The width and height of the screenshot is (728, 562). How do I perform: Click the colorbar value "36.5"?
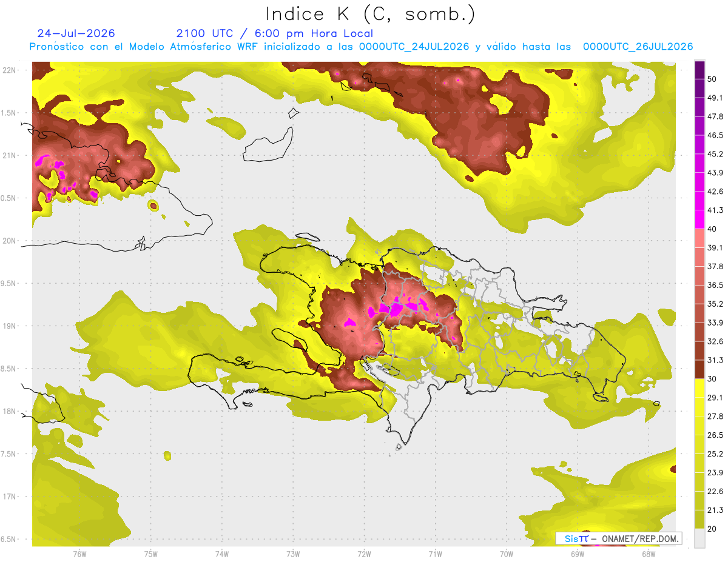[715, 285]
